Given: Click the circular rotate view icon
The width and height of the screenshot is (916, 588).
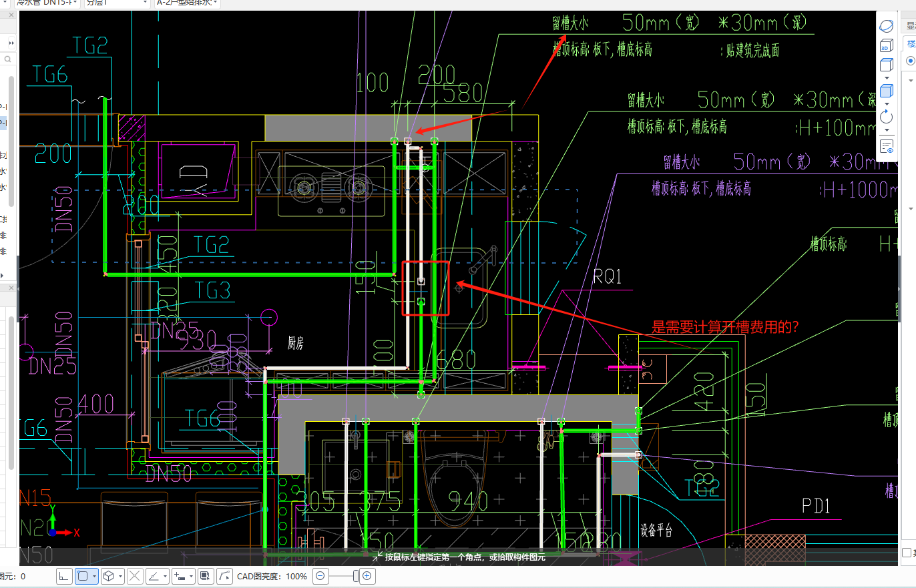Looking at the screenshot, I should 886,117.
